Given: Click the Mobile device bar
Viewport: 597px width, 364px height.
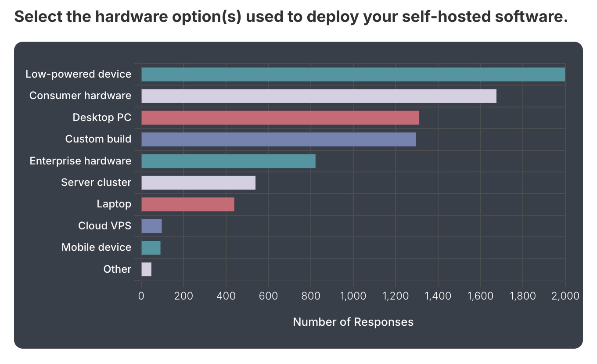Looking at the screenshot, I should 151,247.
